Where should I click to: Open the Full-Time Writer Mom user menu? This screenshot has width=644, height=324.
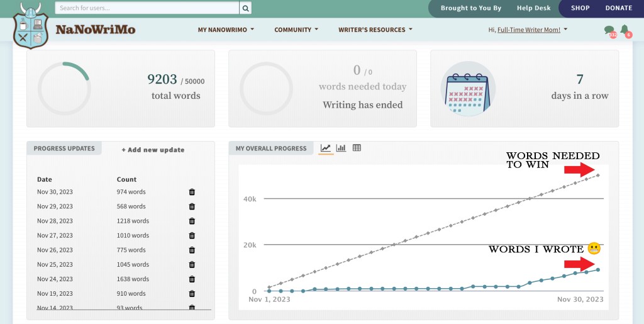click(528, 30)
